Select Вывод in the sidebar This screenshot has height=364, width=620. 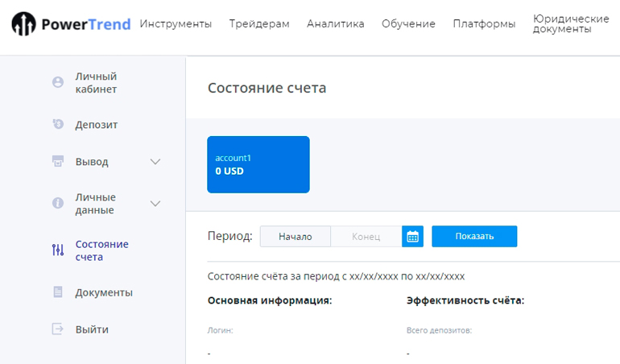click(92, 162)
